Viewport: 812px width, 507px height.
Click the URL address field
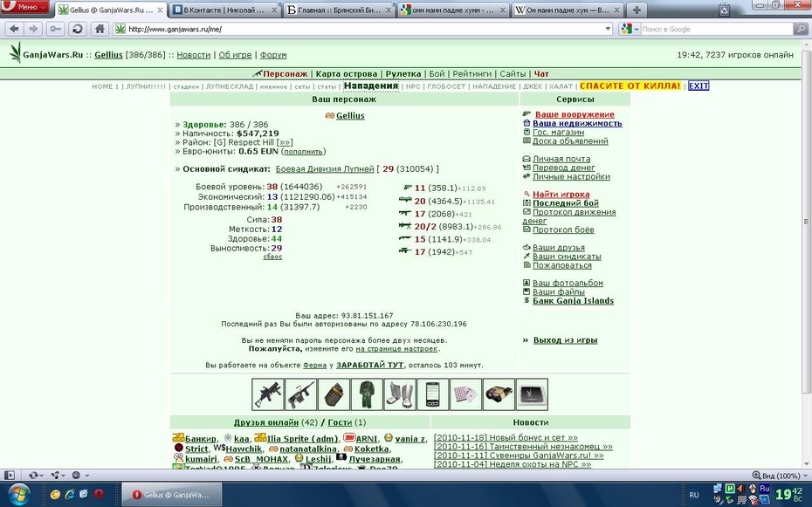[362, 29]
